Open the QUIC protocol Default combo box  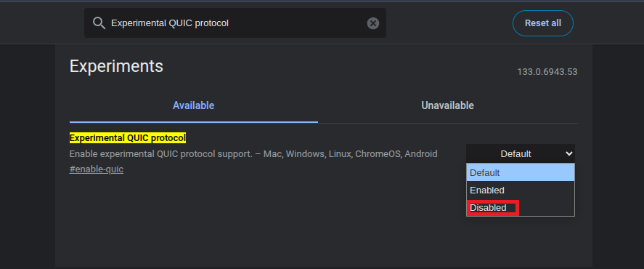click(x=521, y=154)
